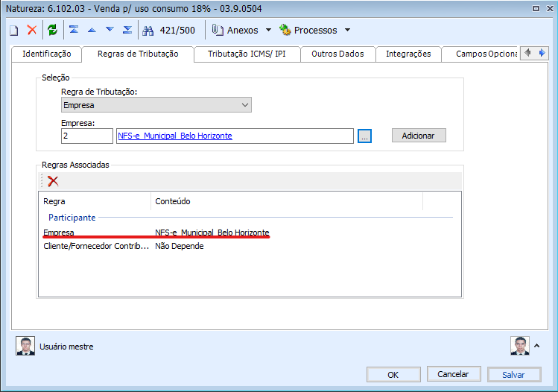
Task: Open Tributação ICMS/ IPI tab
Action: coord(247,54)
